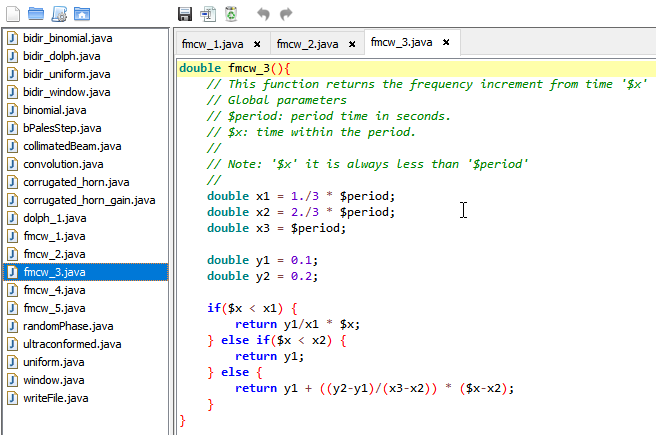Select corrugated_horn_gain.java in the file list
The height and width of the screenshot is (435, 656).
88,200
